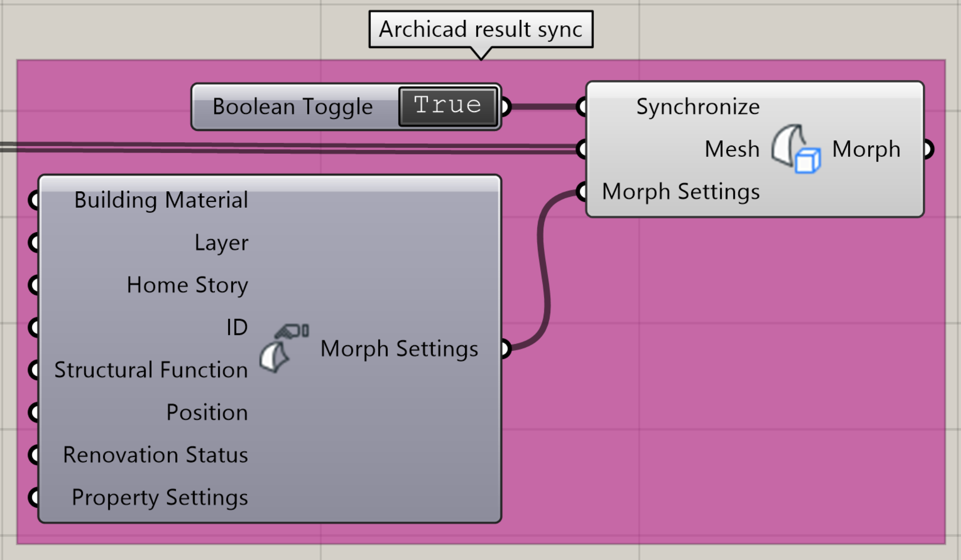The width and height of the screenshot is (961, 560).
Task: Select the Archicad result sync group label
Action: pos(480,29)
